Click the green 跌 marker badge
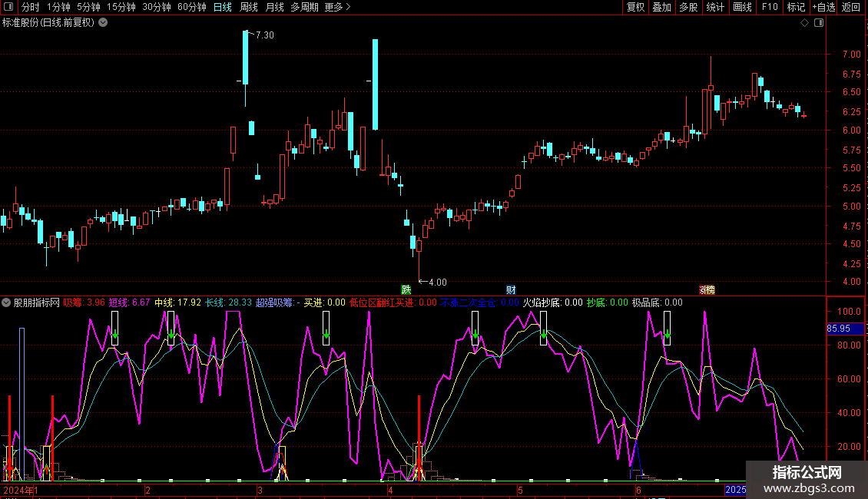Viewport: 868px width, 499px height. coord(406,290)
